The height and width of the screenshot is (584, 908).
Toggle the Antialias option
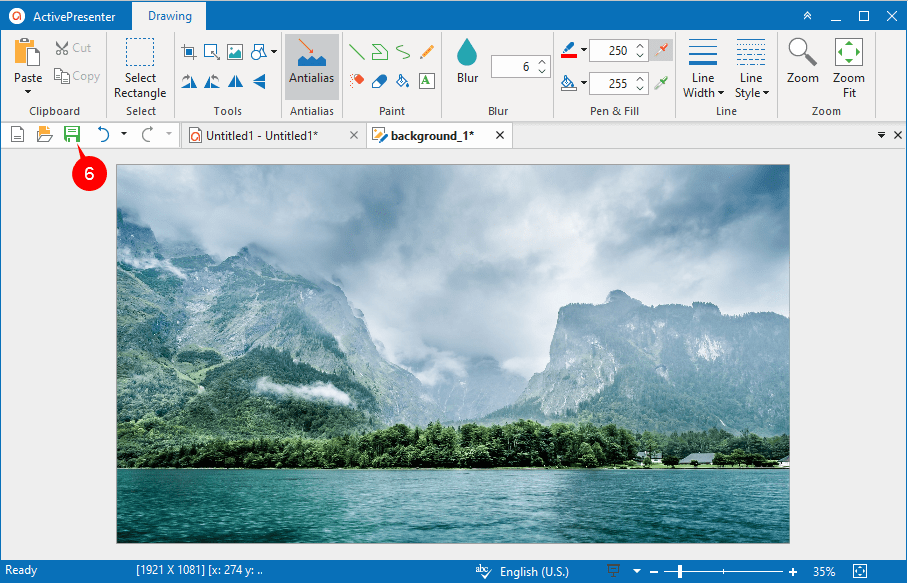pyautogui.click(x=312, y=66)
